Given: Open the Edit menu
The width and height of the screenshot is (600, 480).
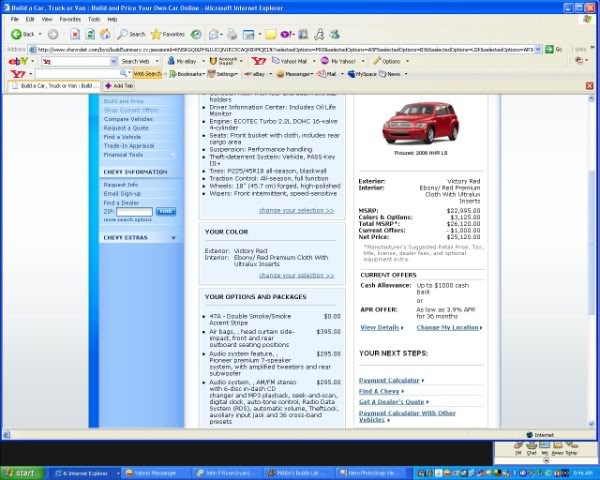Looking at the screenshot, I should (x=30, y=19).
